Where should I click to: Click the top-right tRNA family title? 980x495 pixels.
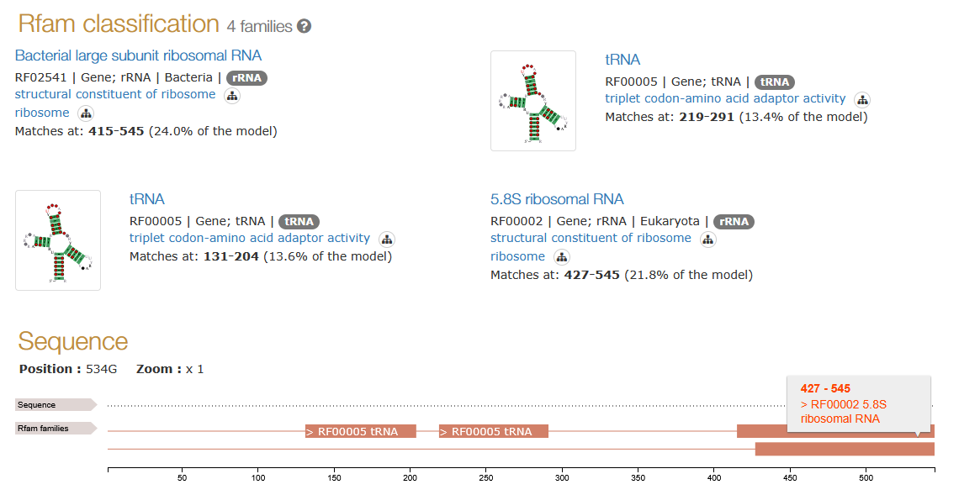tap(622, 60)
